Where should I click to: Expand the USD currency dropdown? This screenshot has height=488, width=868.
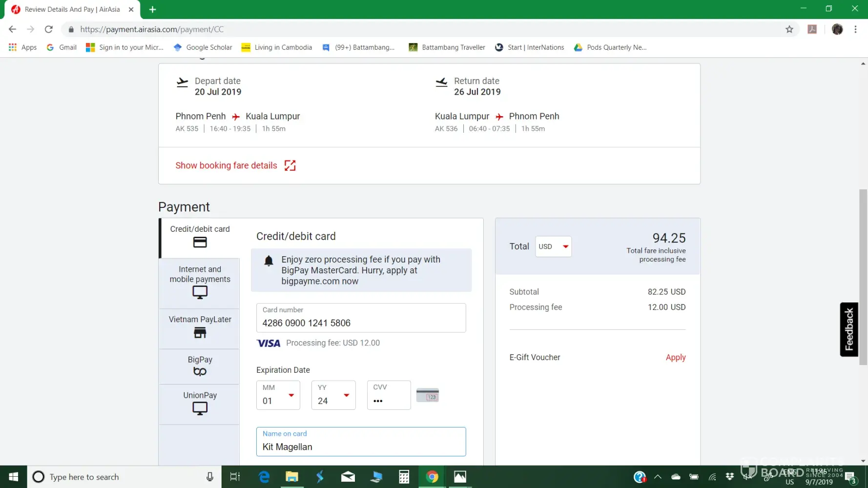553,246
